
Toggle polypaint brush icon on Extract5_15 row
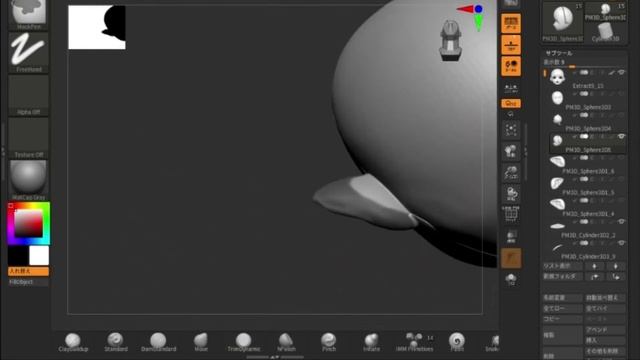pyautogui.click(x=611, y=73)
